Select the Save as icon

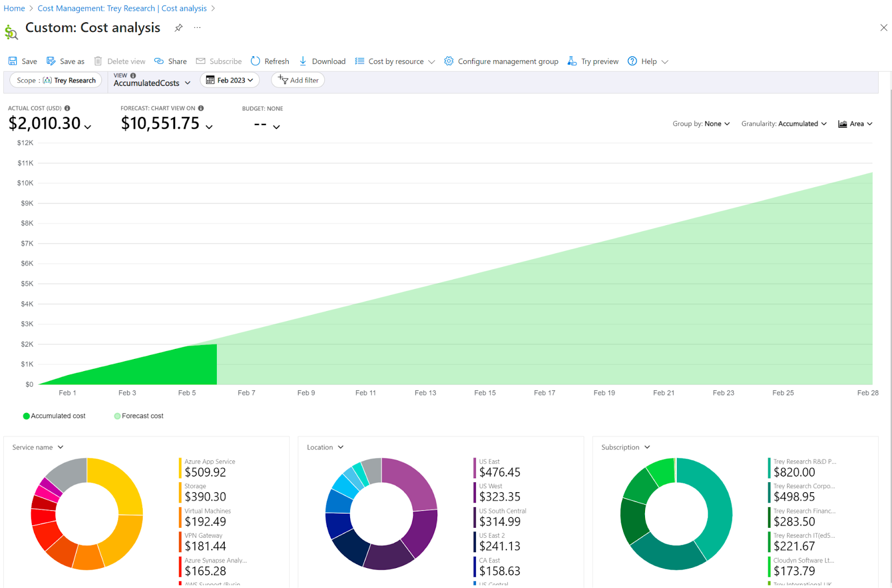point(51,61)
